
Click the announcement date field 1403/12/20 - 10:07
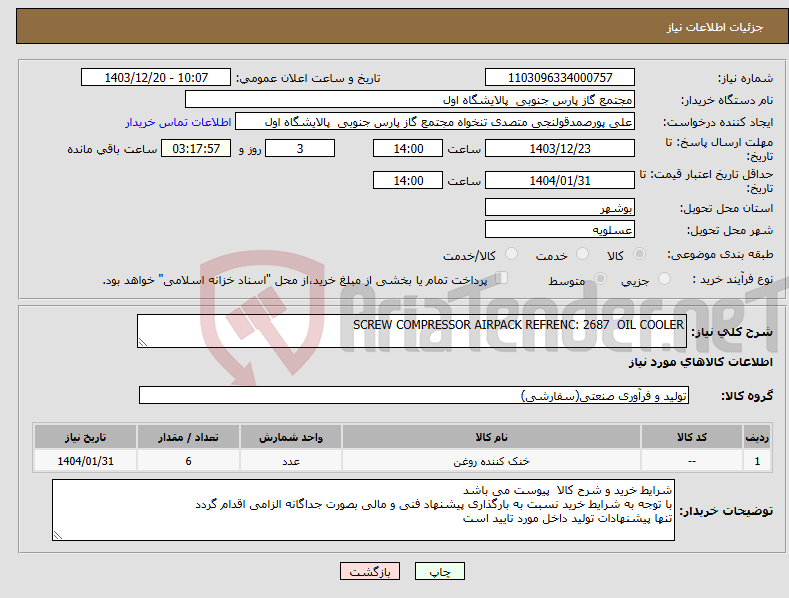[155, 78]
